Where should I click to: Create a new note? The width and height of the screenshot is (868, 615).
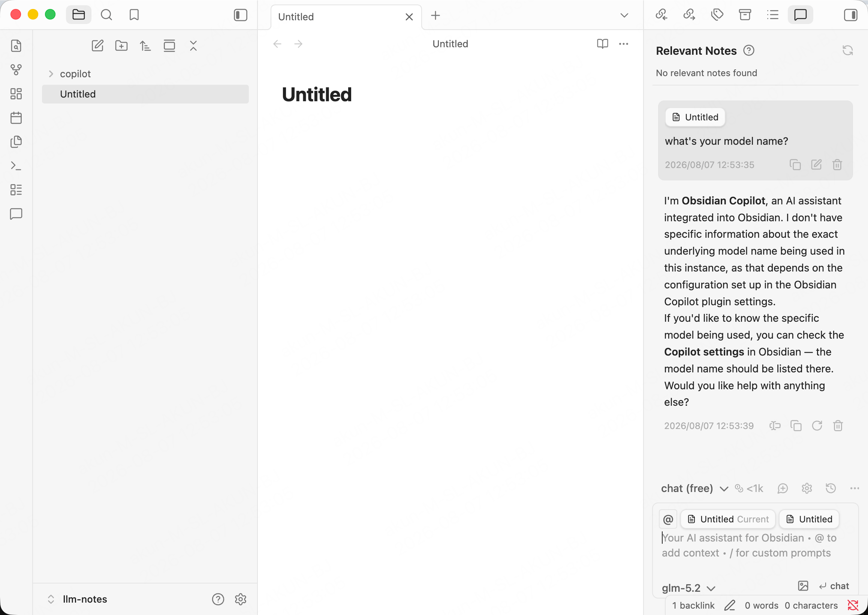[97, 46]
